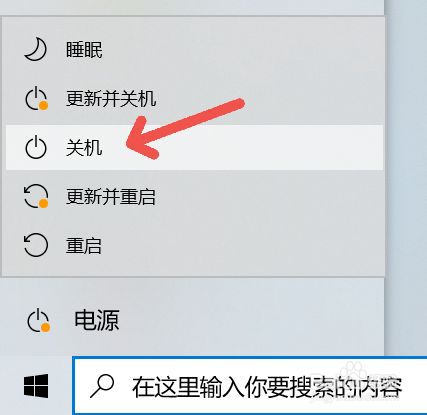The width and height of the screenshot is (427, 415).
Task: Click the orange update dot on 更新并重启 icon
Action: (x=44, y=203)
